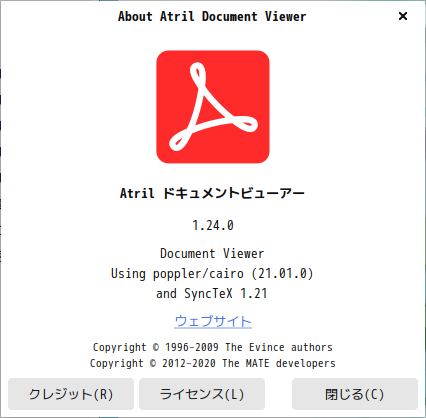This screenshot has width=426, height=418.
Task: Open the クレジット(R) credits button
Action: click(x=71, y=394)
